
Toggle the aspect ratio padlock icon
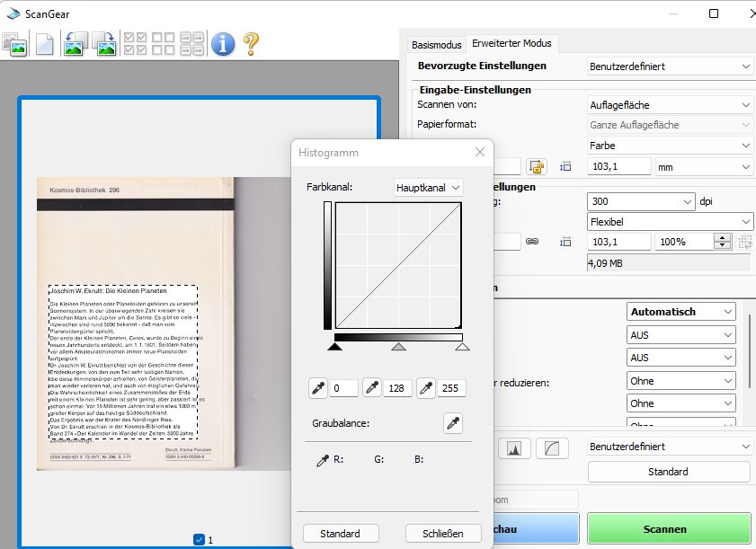[x=537, y=167]
